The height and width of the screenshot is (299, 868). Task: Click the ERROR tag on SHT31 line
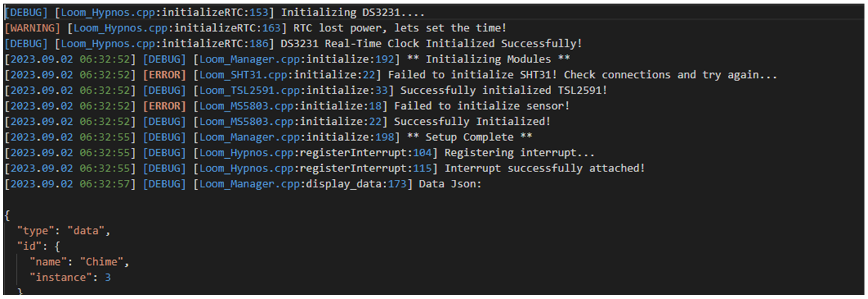click(x=164, y=75)
